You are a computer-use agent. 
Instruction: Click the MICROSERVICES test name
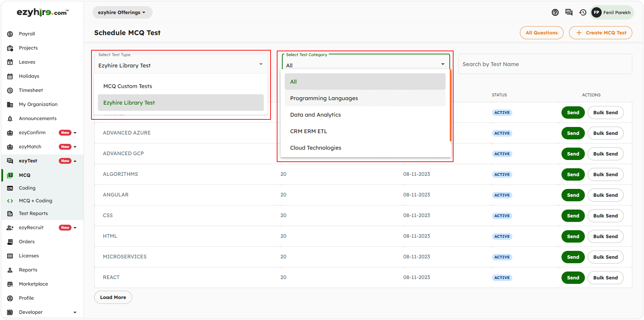[124, 257]
